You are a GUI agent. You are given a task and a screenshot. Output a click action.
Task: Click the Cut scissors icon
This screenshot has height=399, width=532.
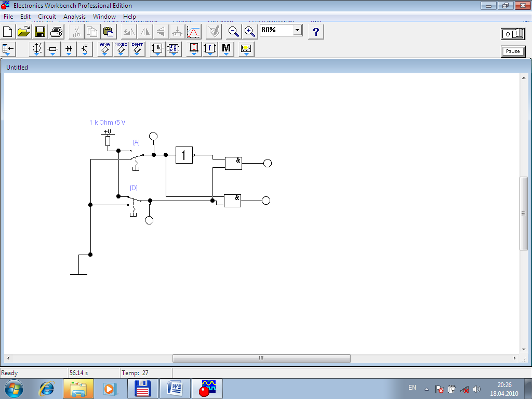click(x=76, y=32)
